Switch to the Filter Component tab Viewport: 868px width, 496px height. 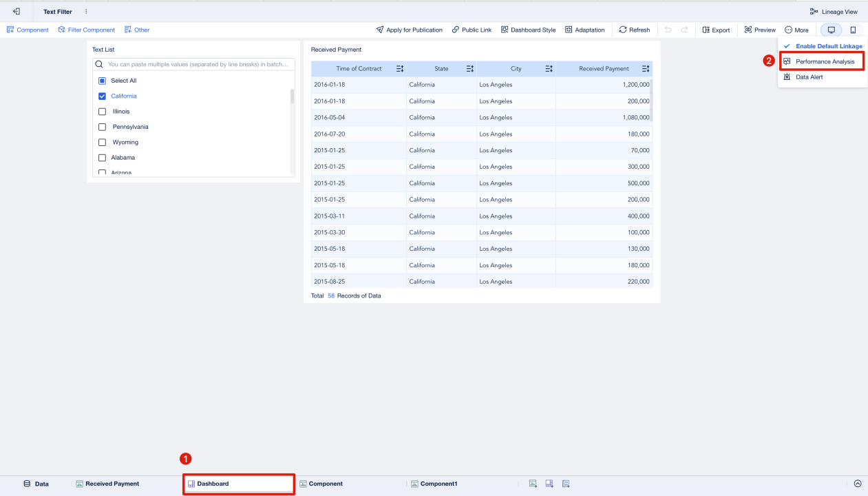(86, 30)
